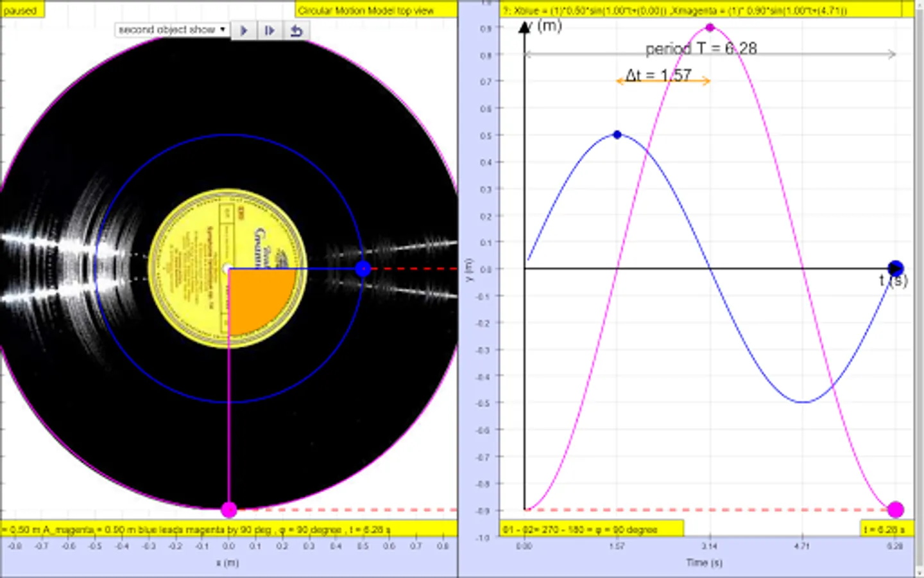Click the orange Δt = 1.57 arrow label

659,76
